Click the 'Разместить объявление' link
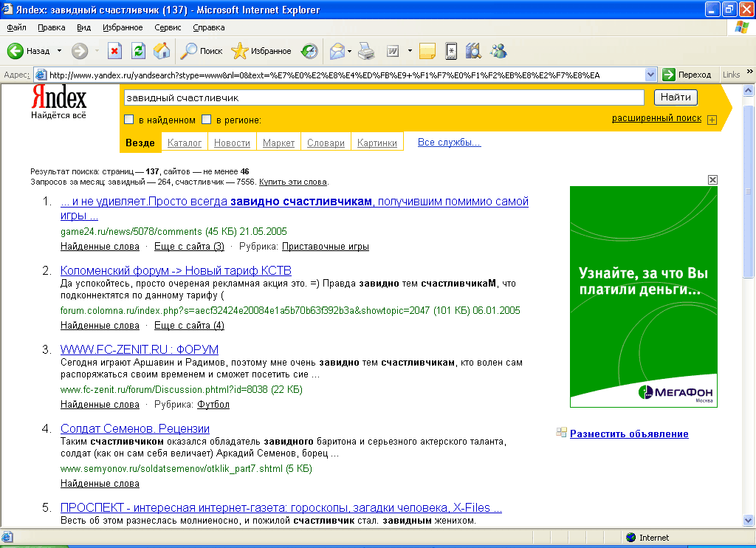756x548 pixels. pyautogui.click(x=629, y=434)
